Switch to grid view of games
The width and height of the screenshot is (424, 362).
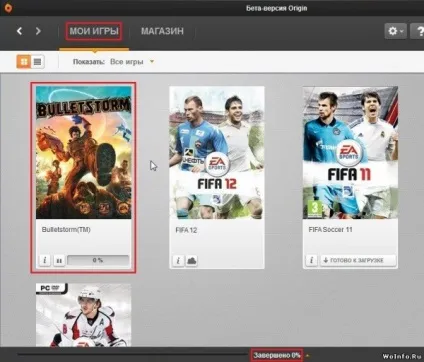(x=24, y=62)
